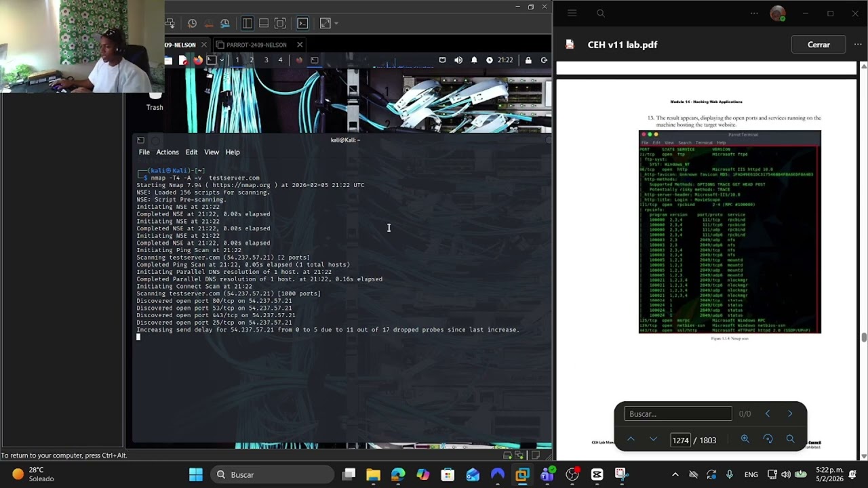
Task: Open the Windows Start menu
Action: (196, 474)
